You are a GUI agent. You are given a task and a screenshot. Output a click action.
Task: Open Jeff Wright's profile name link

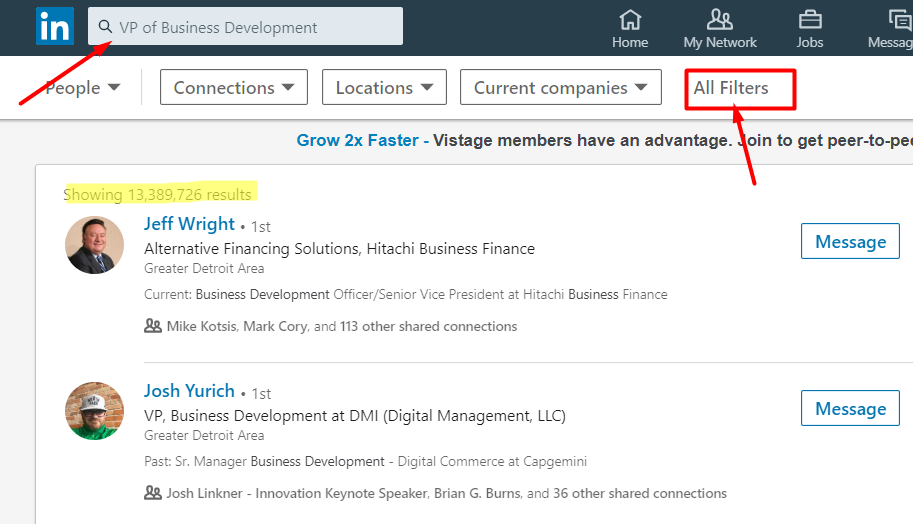[x=189, y=224]
